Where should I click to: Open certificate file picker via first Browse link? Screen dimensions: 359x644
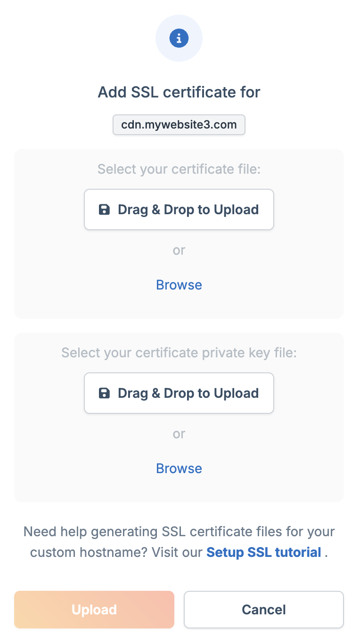pyautogui.click(x=179, y=284)
